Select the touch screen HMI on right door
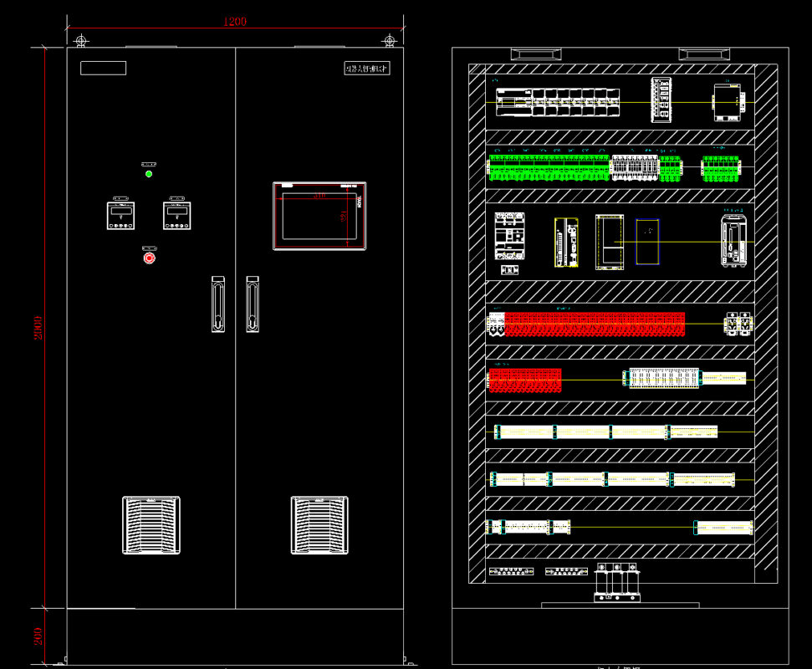 pos(319,216)
